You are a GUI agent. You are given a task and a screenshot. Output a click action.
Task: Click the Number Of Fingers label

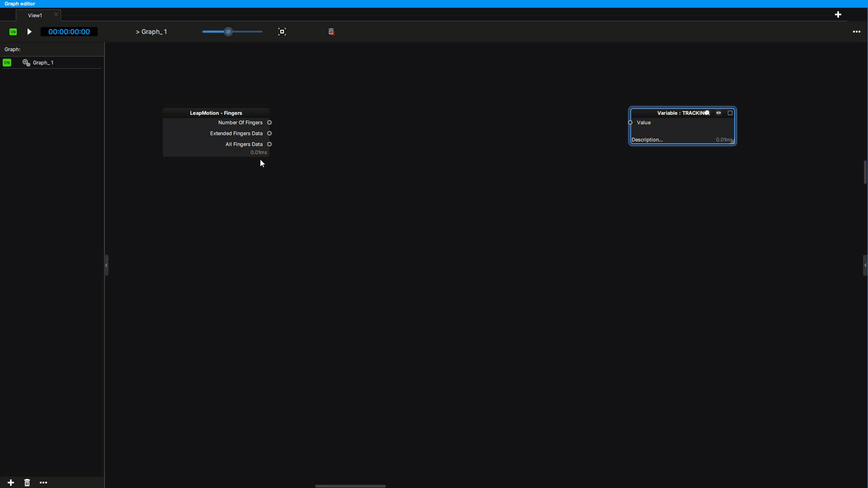[x=240, y=122]
